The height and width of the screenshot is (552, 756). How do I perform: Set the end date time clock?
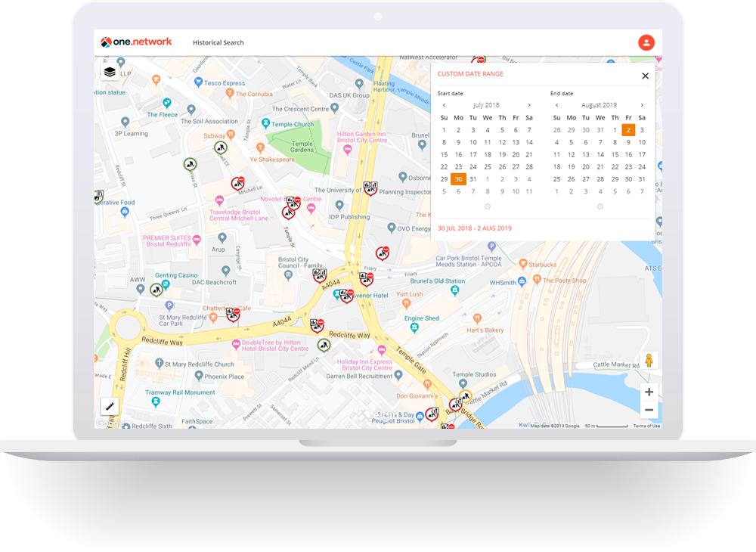(600, 206)
